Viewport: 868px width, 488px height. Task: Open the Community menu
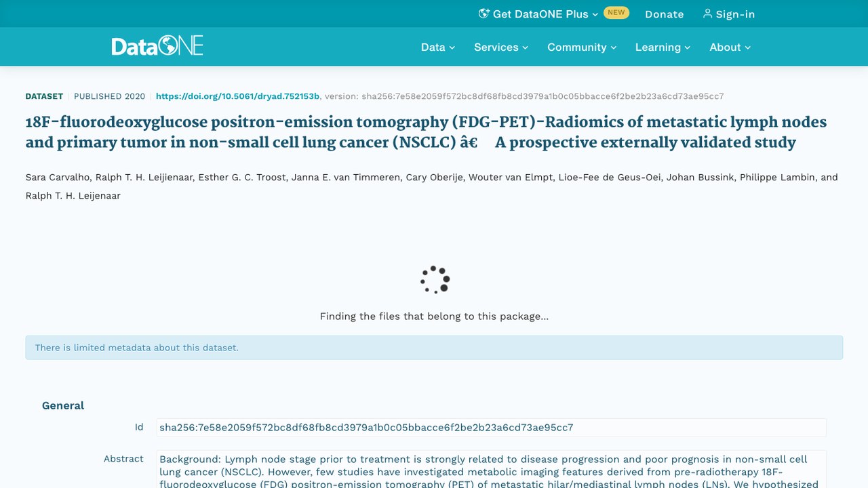pyautogui.click(x=582, y=47)
